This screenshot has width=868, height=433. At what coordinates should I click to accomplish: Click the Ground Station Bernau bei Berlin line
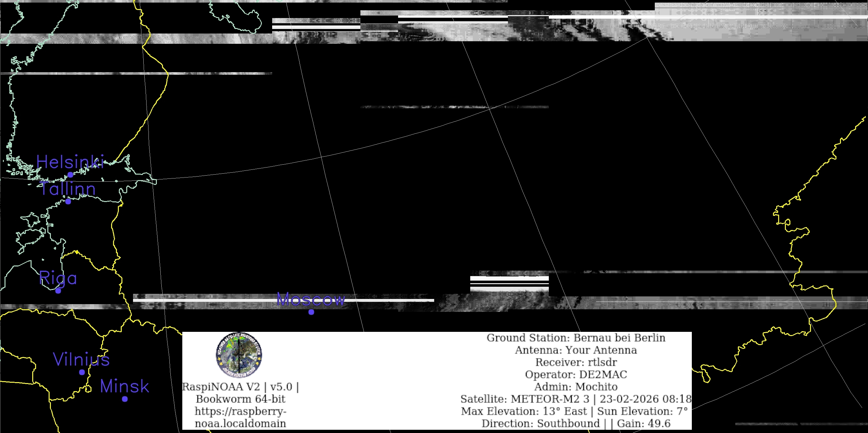576,338
